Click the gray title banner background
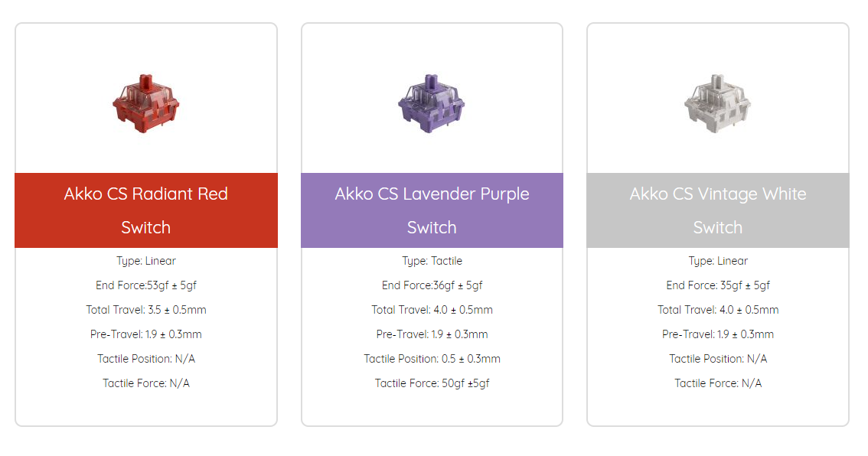This screenshot has height=456, width=868. tap(718, 210)
